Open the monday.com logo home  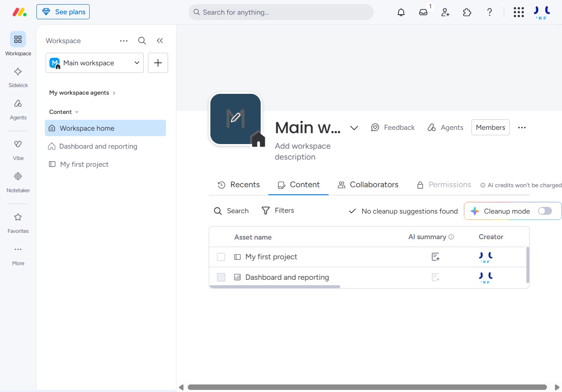click(19, 12)
